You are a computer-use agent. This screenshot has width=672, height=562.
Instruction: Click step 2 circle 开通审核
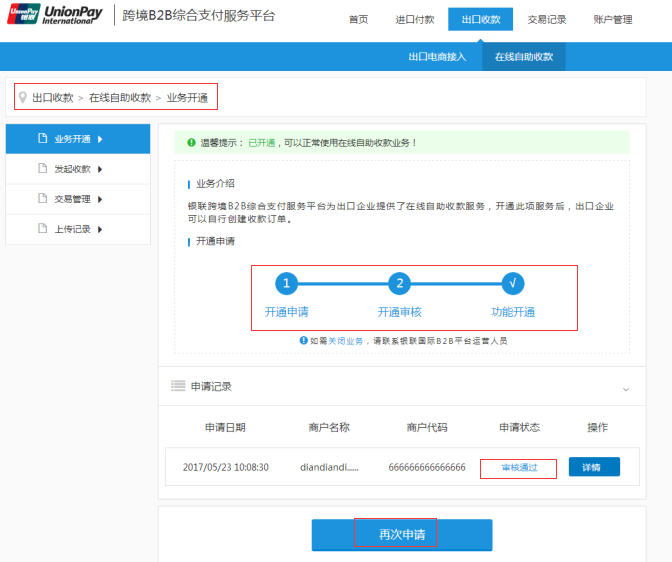(x=400, y=284)
